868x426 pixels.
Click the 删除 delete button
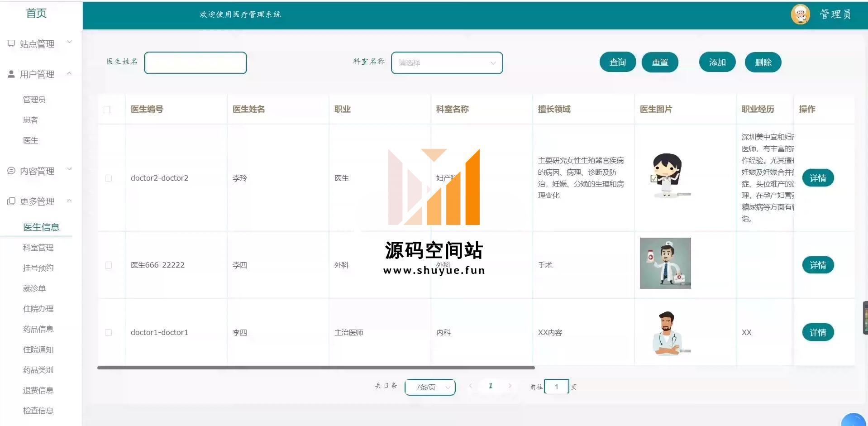pyautogui.click(x=763, y=62)
